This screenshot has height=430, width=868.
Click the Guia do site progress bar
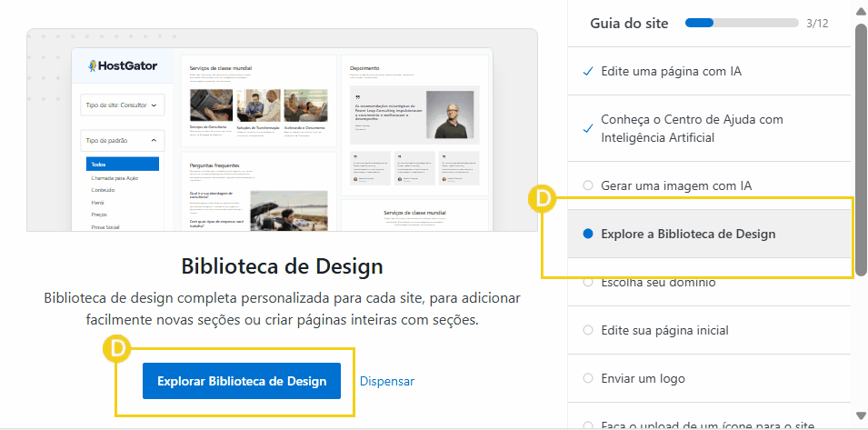click(742, 24)
